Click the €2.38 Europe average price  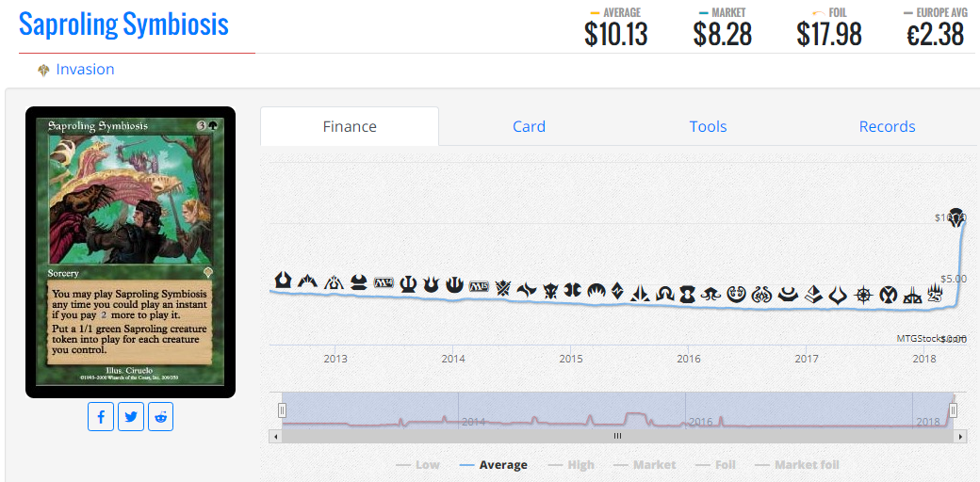(936, 34)
